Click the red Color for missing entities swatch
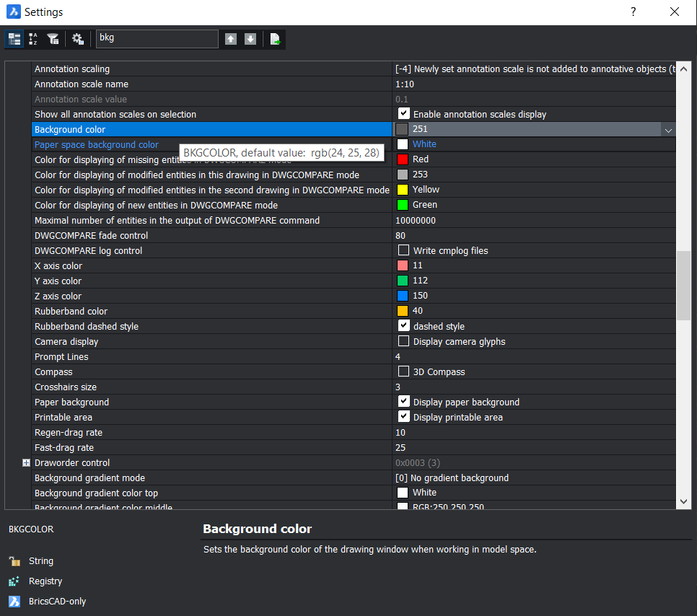 (403, 159)
